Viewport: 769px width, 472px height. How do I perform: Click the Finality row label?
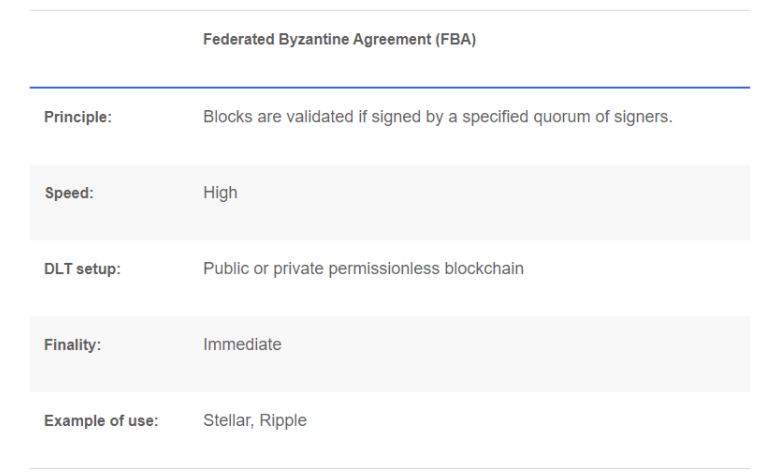[x=73, y=345]
